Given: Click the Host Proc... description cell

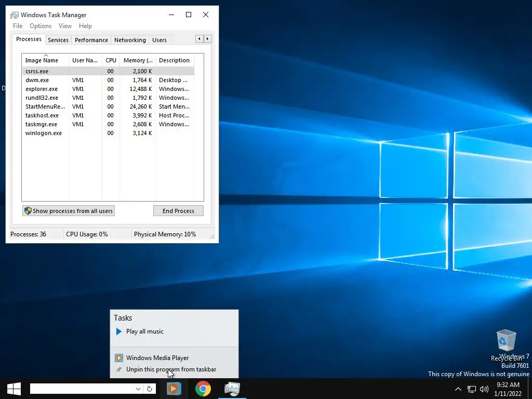Looking at the screenshot, I should (174, 115).
